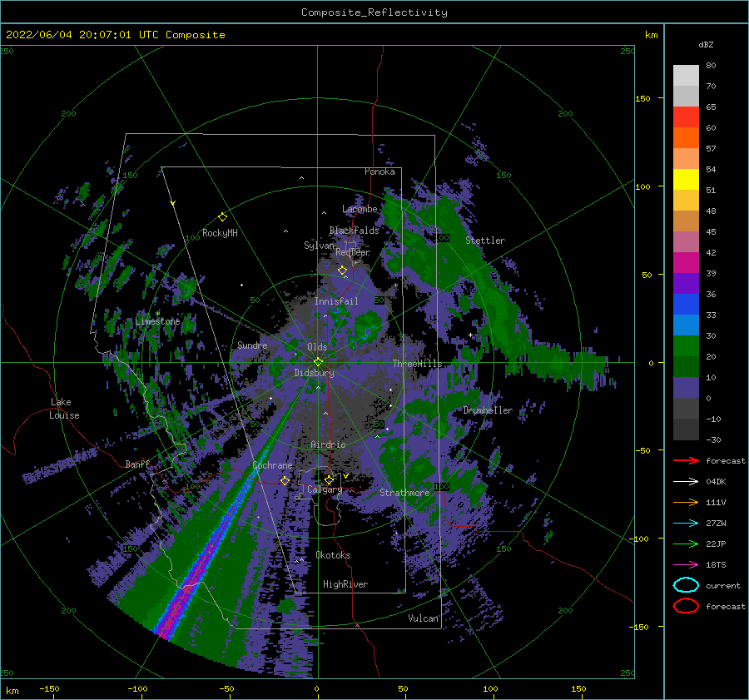Click the cyan current ellipse symbol
This screenshot has height=700, width=749.
click(x=686, y=585)
